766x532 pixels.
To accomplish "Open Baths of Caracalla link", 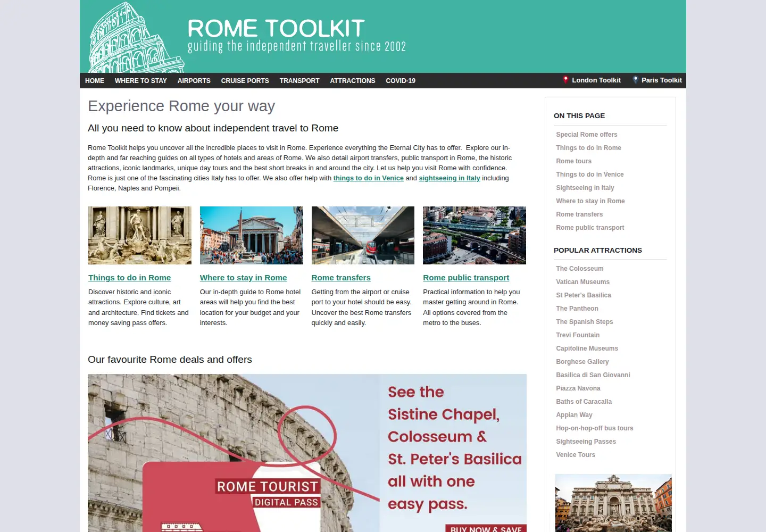I will coord(584,402).
